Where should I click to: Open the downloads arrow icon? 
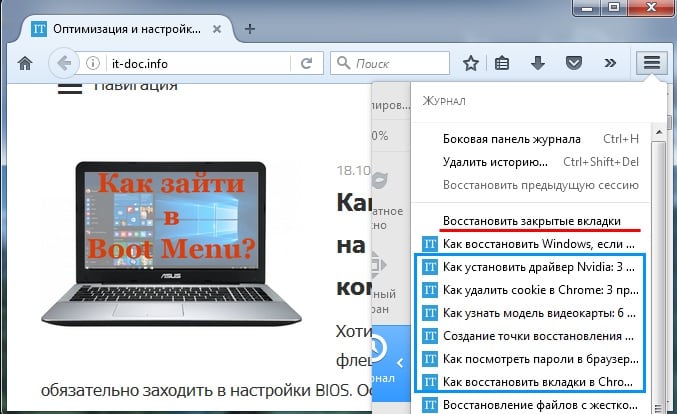click(537, 64)
